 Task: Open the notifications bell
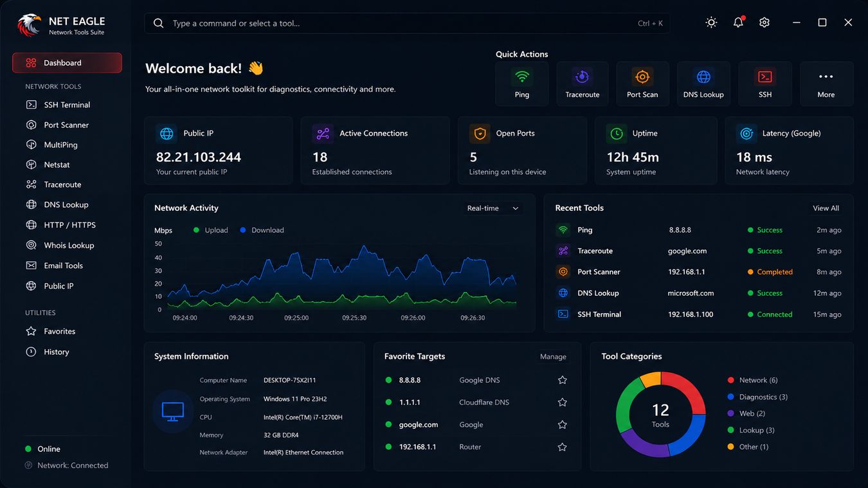(738, 23)
